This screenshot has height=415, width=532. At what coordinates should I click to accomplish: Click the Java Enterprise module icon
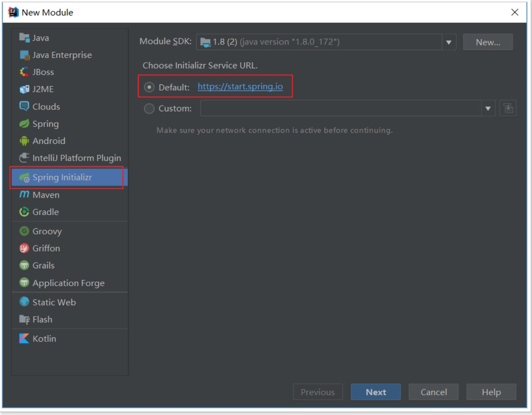click(x=24, y=55)
